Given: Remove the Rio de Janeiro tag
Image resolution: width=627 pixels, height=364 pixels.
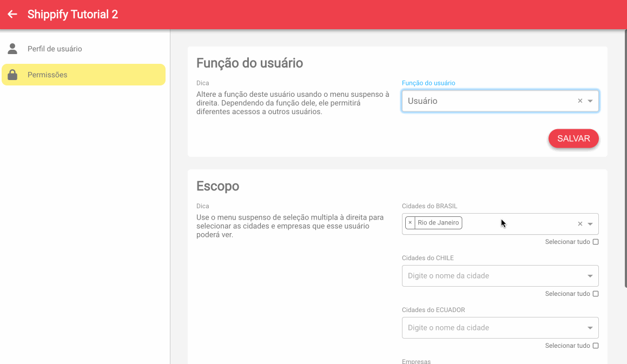Looking at the screenshot, I should (410, 223).
